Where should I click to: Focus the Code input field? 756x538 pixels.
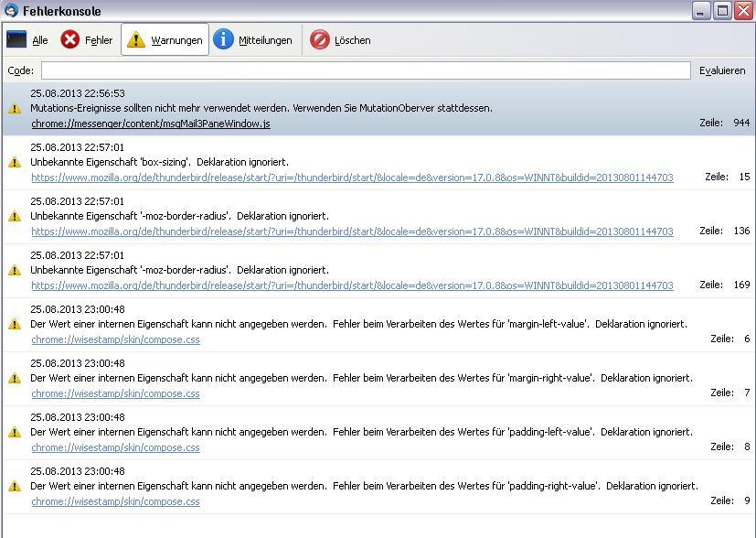[365, 70]
